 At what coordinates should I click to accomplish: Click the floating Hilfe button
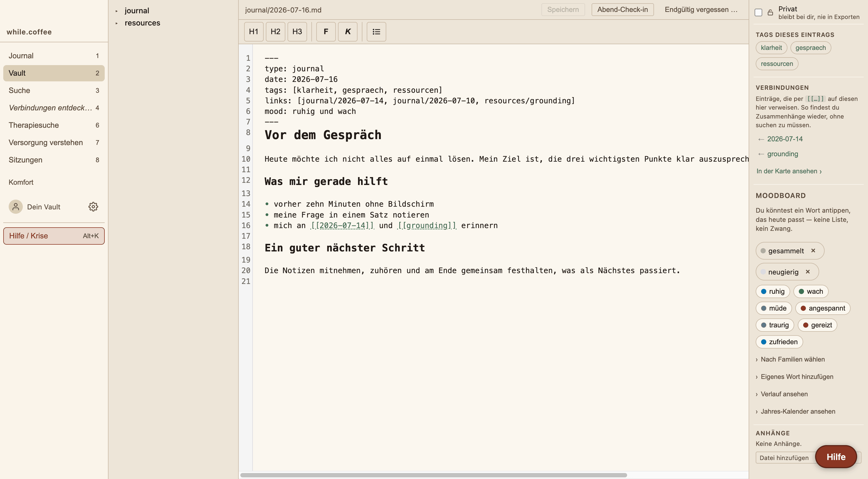(x=836, y=457)
